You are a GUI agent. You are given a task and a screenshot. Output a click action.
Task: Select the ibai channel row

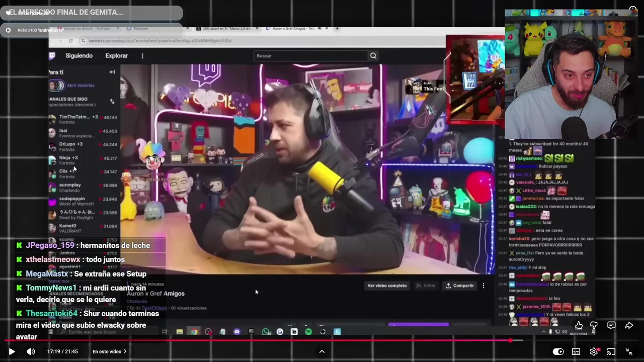[x=84, y=133]
